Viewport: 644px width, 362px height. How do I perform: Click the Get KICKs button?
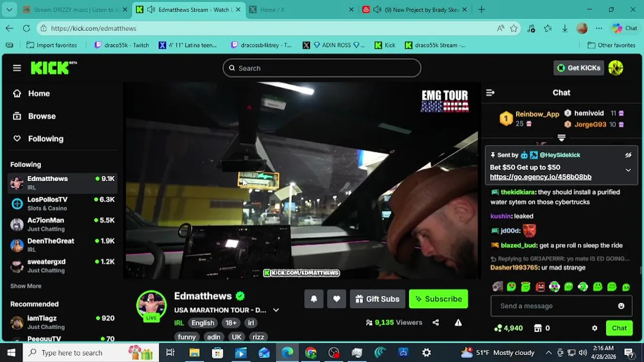(x=579, y=68)
